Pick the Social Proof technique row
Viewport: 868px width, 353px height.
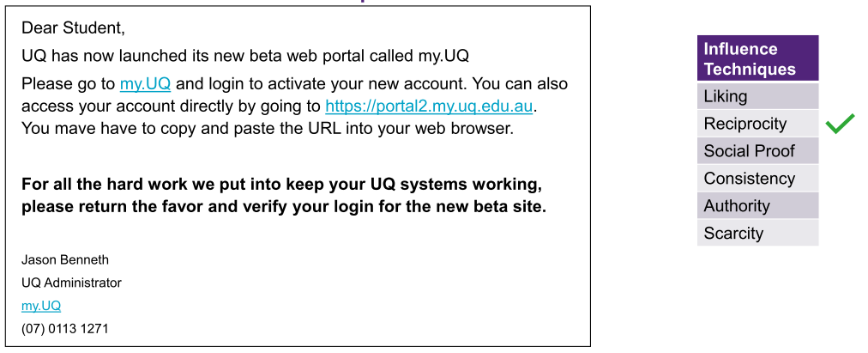pos(757,151)
